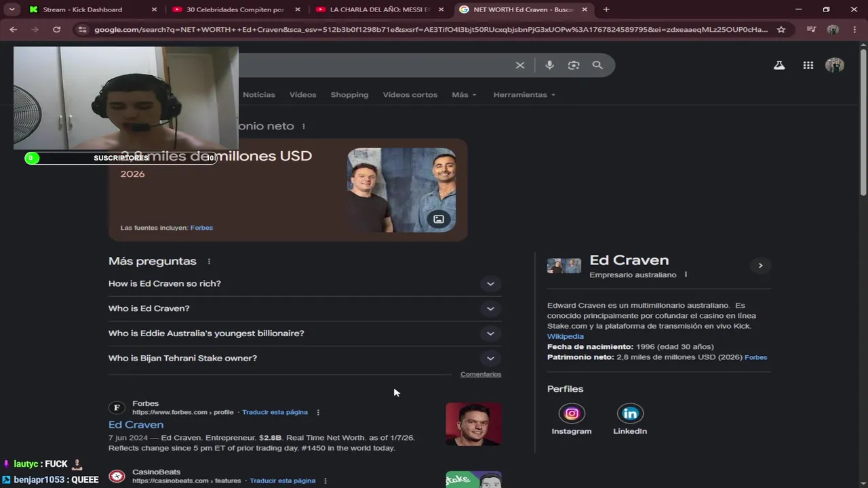The width and height of the screenshot is (868, 488).
Task: Open image gallery icon on net worth card
Action: coord(439,219)
